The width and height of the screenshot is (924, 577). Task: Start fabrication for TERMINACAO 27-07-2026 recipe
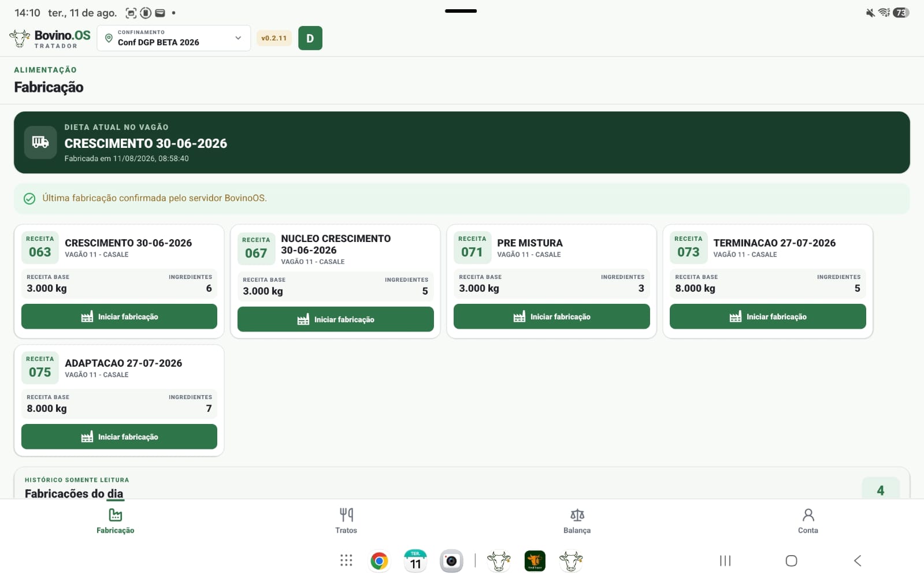[768, 317]
